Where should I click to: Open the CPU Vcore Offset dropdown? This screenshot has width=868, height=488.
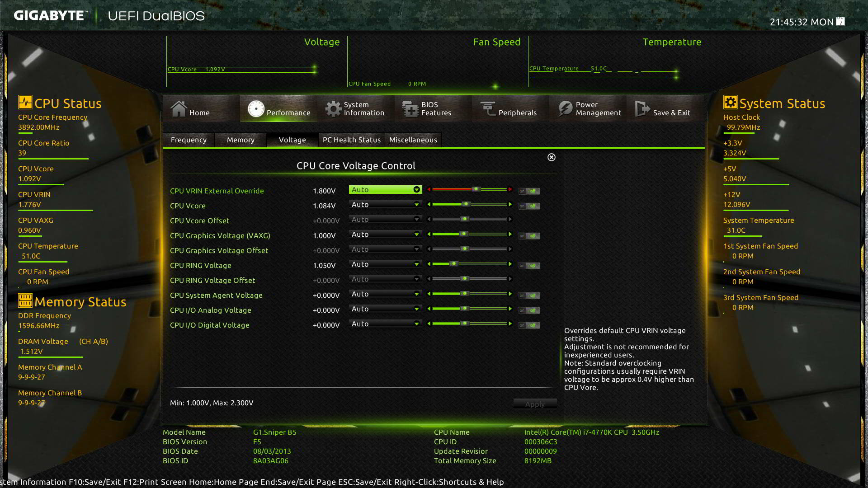(x=385, y=220)
